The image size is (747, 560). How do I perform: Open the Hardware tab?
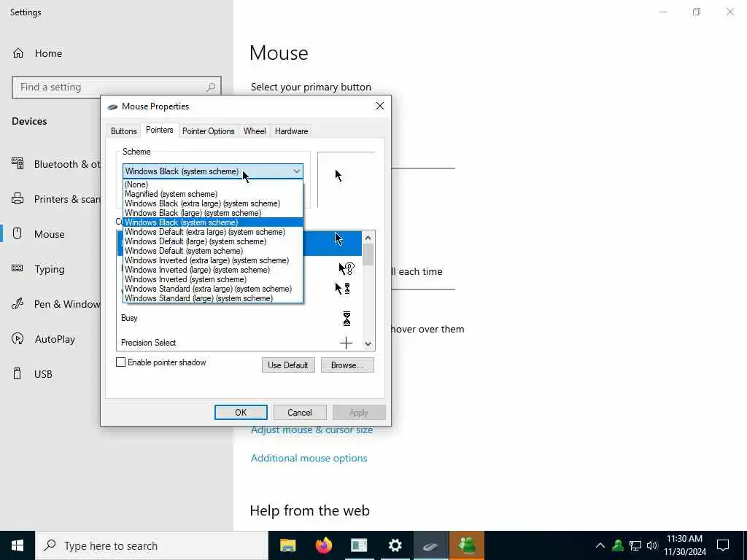(292, 131)
